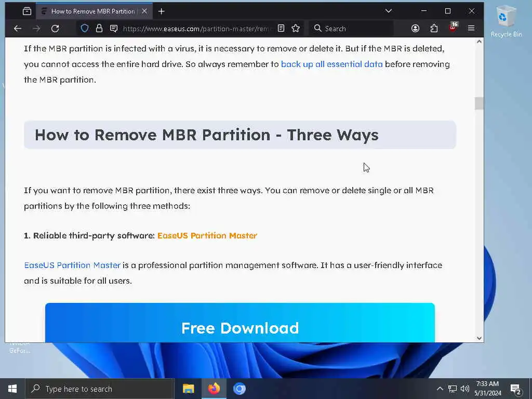The height and width of the screenshot is (399, 532).
Task: Open the orange EaseUS Partition Master link
Action: (x=207, y=235)
